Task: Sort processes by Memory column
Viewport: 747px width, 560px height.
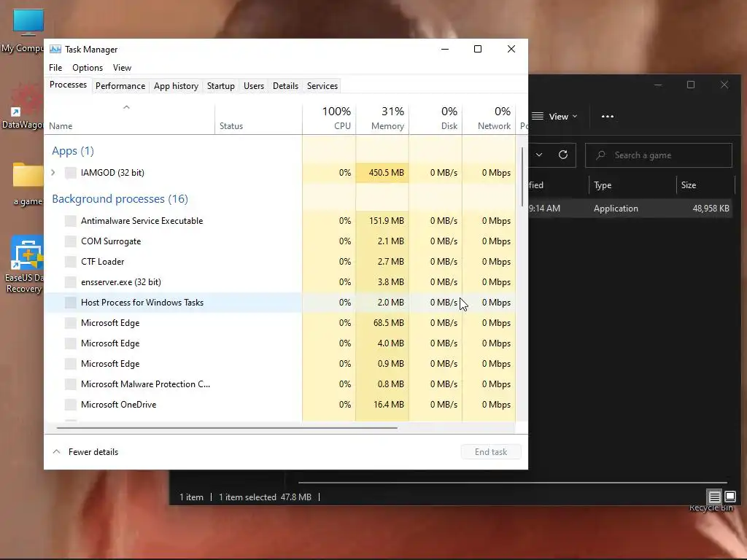Action: pos(382,118)
